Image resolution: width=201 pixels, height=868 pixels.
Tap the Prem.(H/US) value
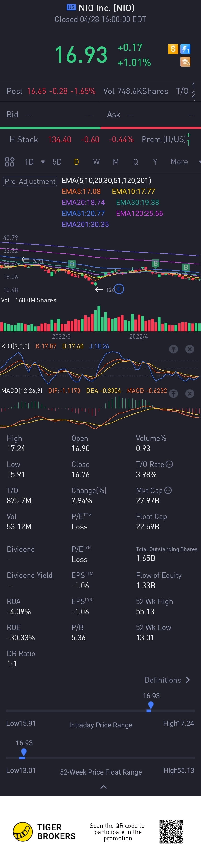pyautogui.click(x=188, y=139)
